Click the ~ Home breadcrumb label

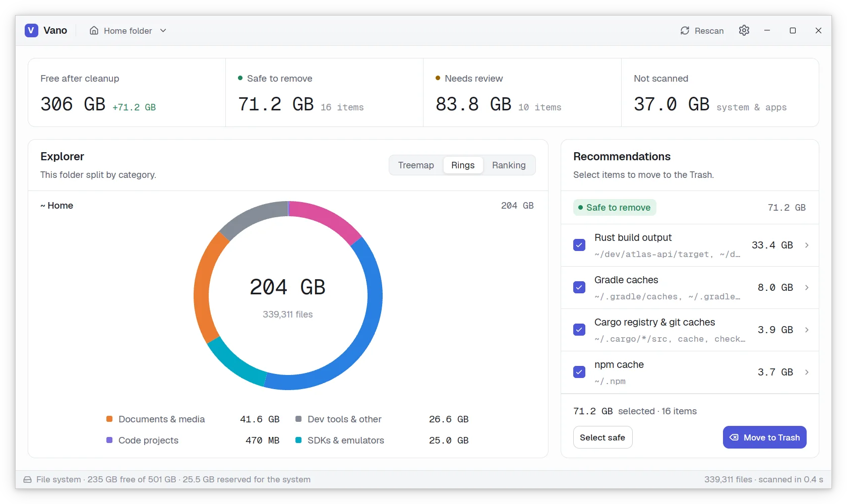click(x=57, y=206)
